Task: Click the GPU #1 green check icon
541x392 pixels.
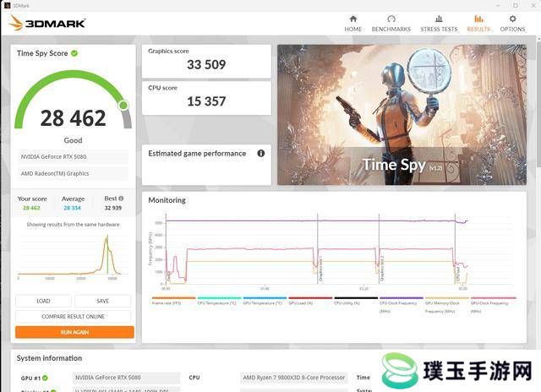Action: (x=45, y=378)
